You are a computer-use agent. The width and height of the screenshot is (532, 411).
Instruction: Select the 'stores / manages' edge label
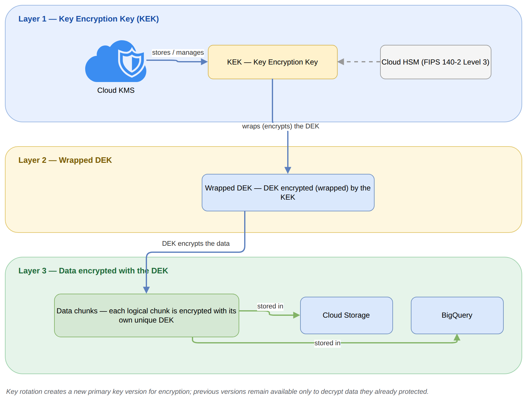click(x=178, y=53)
